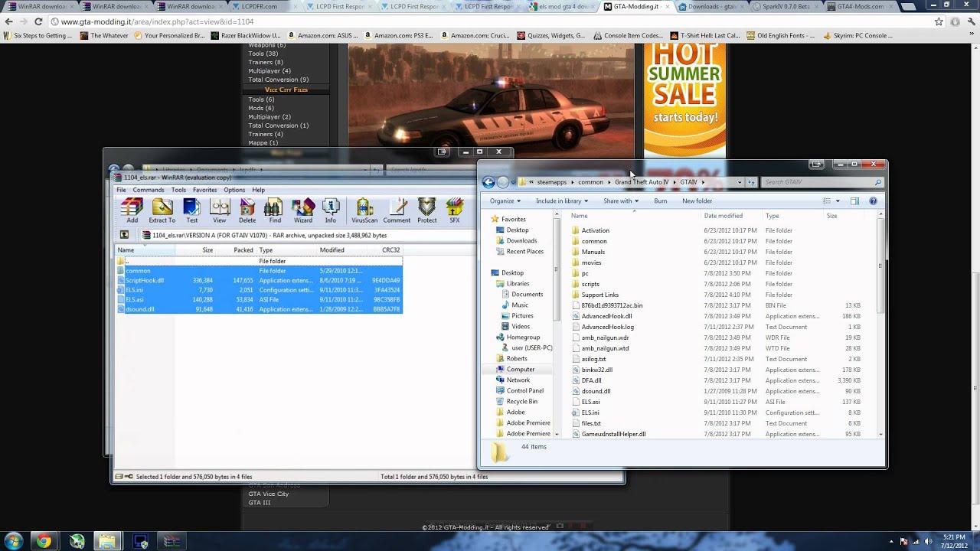This screenshot has width=980, height=551.
Task: Open the Favorites menu in WinRAR
Action: [x=204, y=190]
